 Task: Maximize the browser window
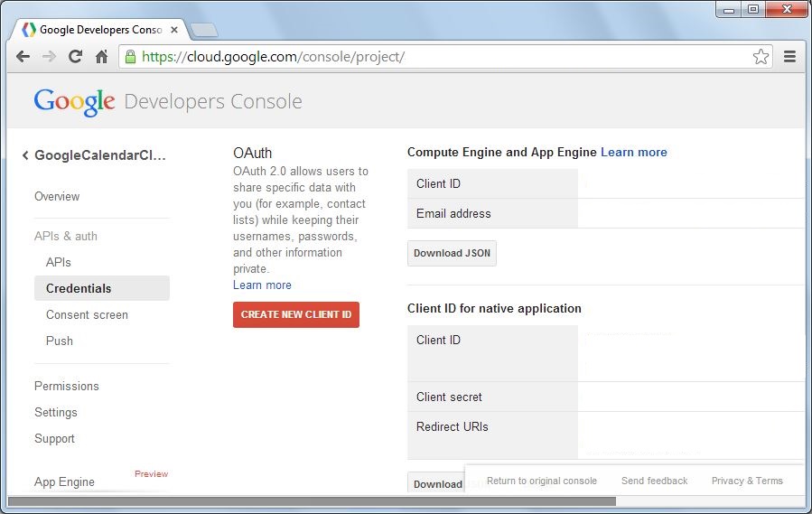[753, 9]
